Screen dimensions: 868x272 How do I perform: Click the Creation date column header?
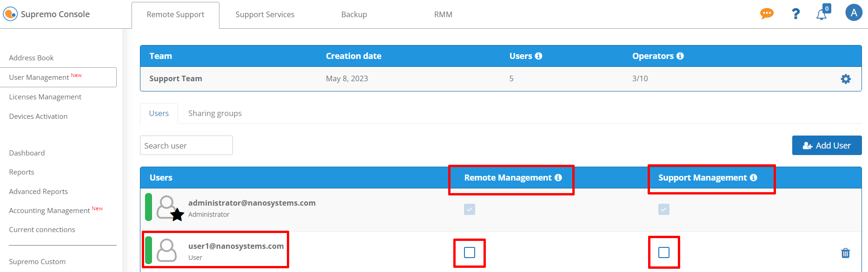tap(354, 56)
